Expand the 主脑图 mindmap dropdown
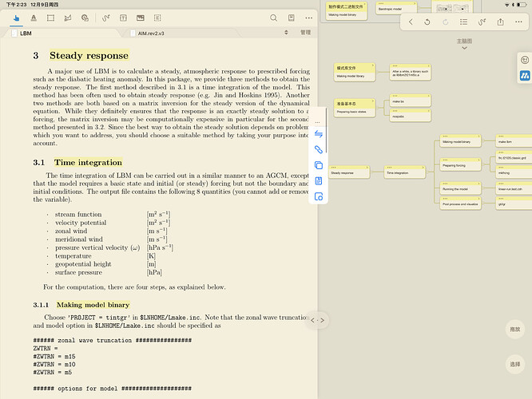Image resolution: width=532 pixels, height=399 pixels. point(464,44)
